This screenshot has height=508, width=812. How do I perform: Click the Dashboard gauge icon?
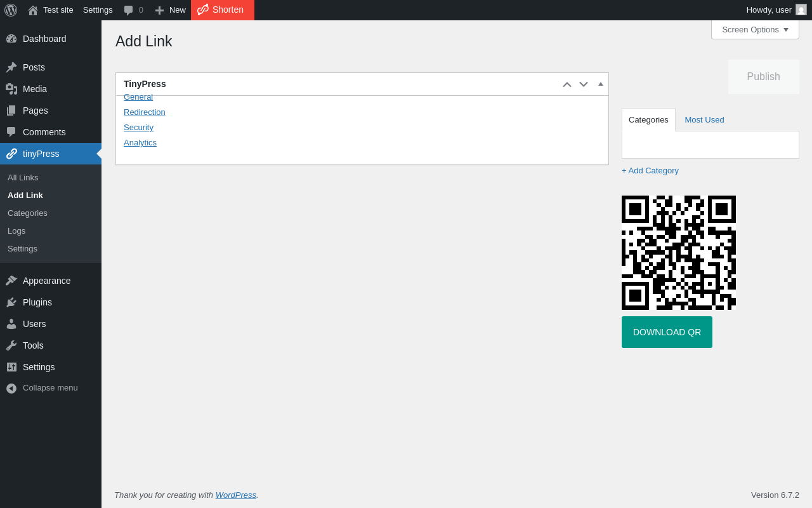tap(11, 39)
